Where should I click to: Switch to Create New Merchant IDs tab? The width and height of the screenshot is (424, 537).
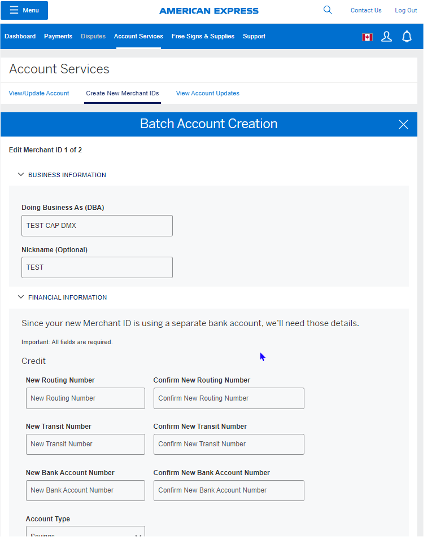pos(123,93)
